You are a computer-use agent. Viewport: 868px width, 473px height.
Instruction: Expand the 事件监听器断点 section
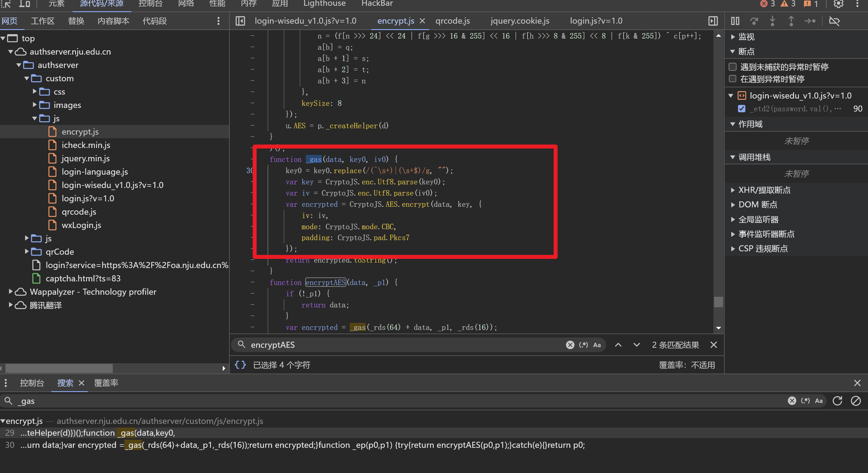733,234
